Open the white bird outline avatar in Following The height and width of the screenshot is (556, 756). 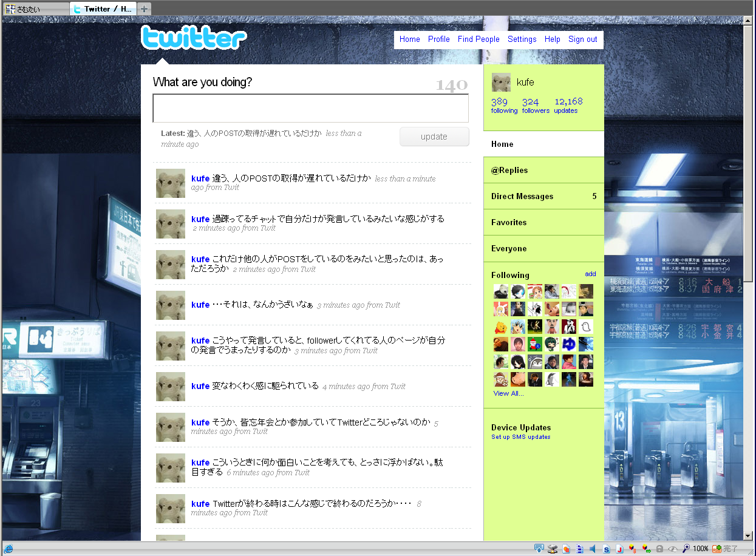point(586,327)
